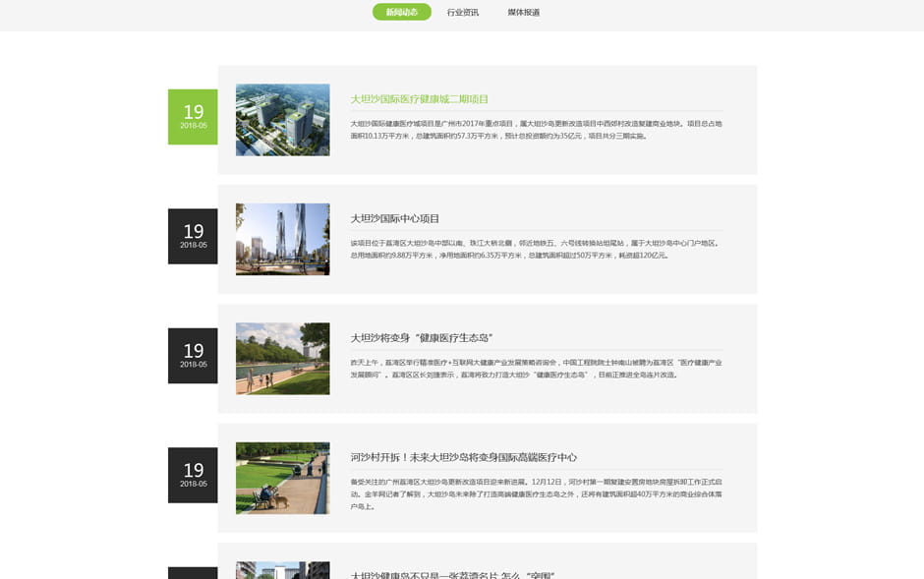Screen dimensions: 924x579
Task: Click the green 19 2018-05 date badge
Action: click(x=193, y=117)
